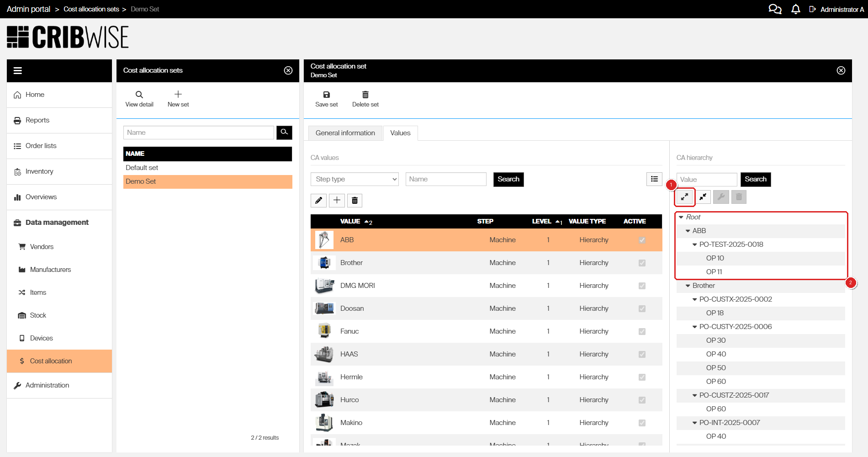
Task: Click the expand all hierarchy icon
Action: pyautogui.click(x=684, y=197)
